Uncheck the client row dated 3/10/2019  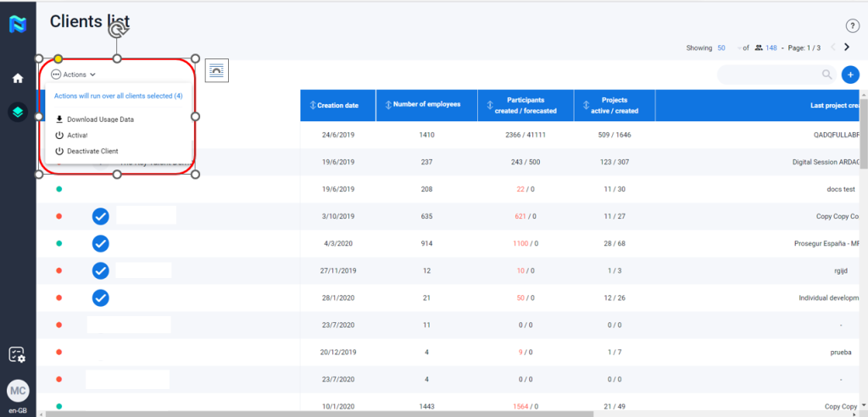click(x=100, y=216)
